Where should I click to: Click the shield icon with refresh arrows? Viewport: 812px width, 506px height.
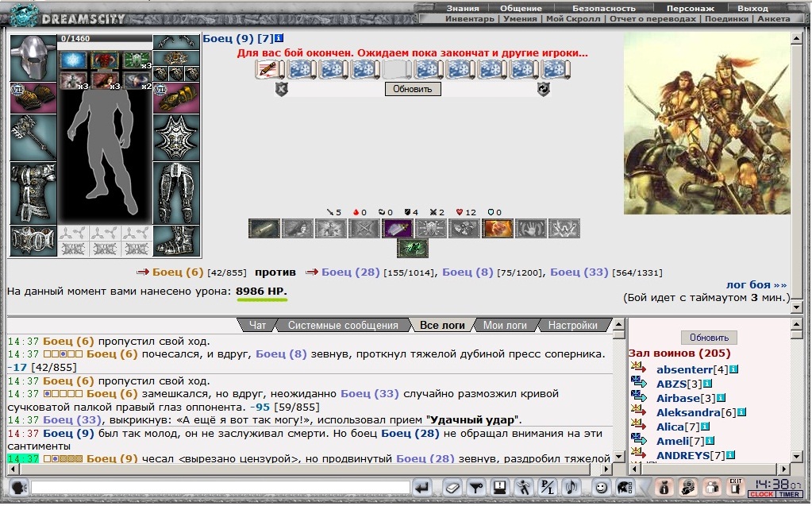[x=543, y=89]
